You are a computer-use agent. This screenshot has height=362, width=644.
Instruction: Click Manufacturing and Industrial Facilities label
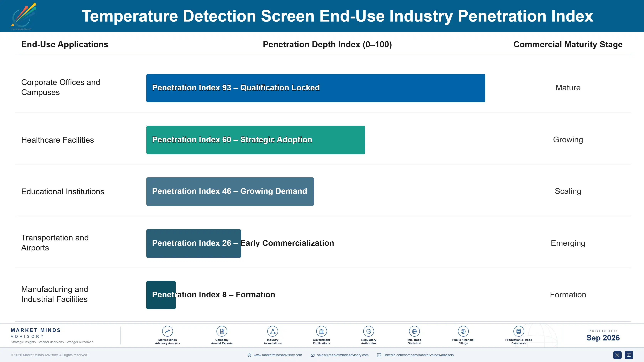tap(55, 294)
